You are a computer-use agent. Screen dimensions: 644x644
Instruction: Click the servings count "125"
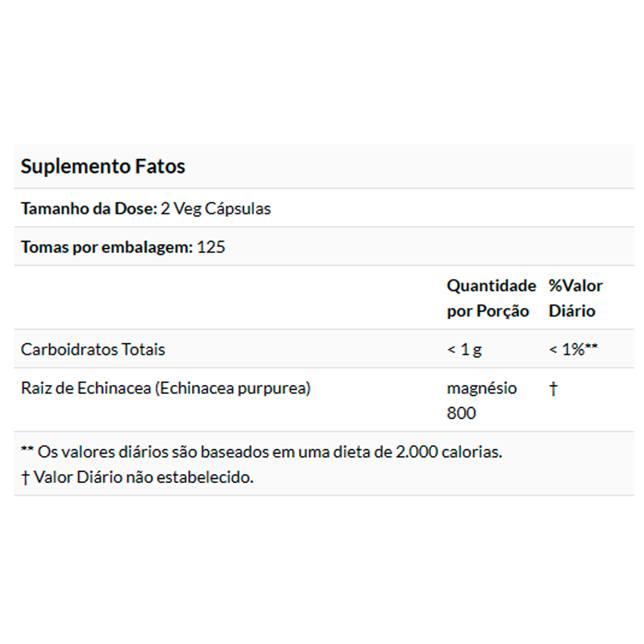pyautogui.click(x=211, y=247)
